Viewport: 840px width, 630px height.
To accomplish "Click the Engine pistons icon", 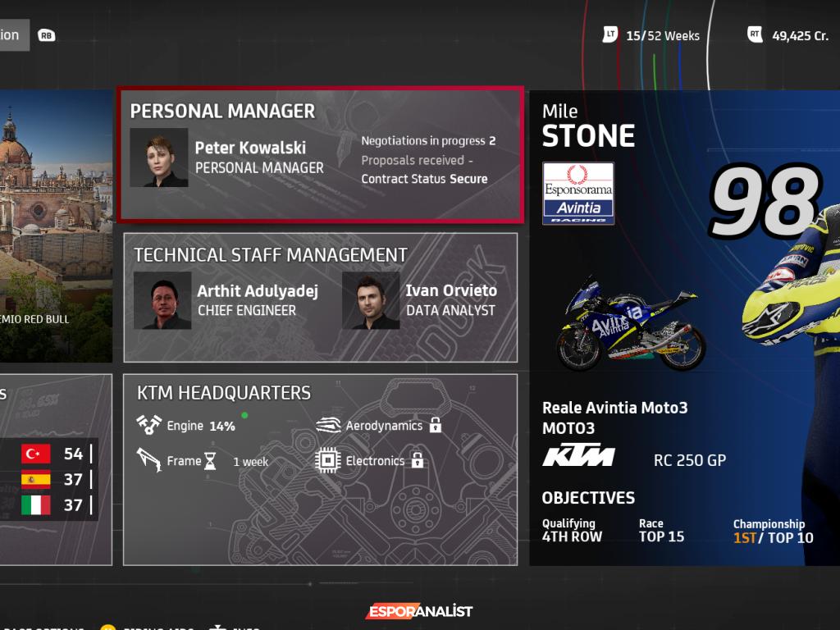I will tap(148, 425).
